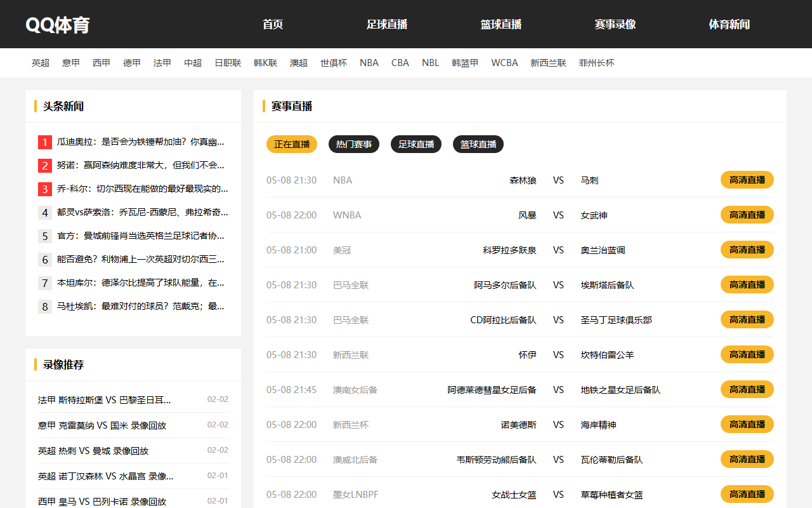Click team name 女武神
Viewport: 812px width, 508px height.
click(x=594, y=215)
